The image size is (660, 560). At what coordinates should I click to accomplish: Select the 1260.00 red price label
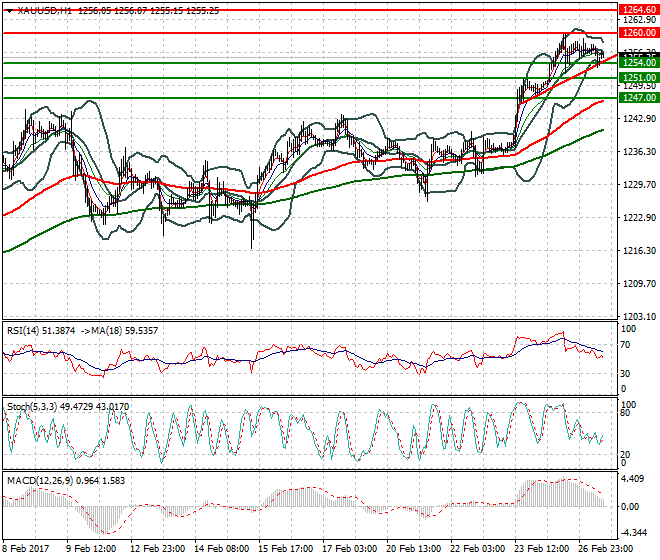click(x=639, y=32)
